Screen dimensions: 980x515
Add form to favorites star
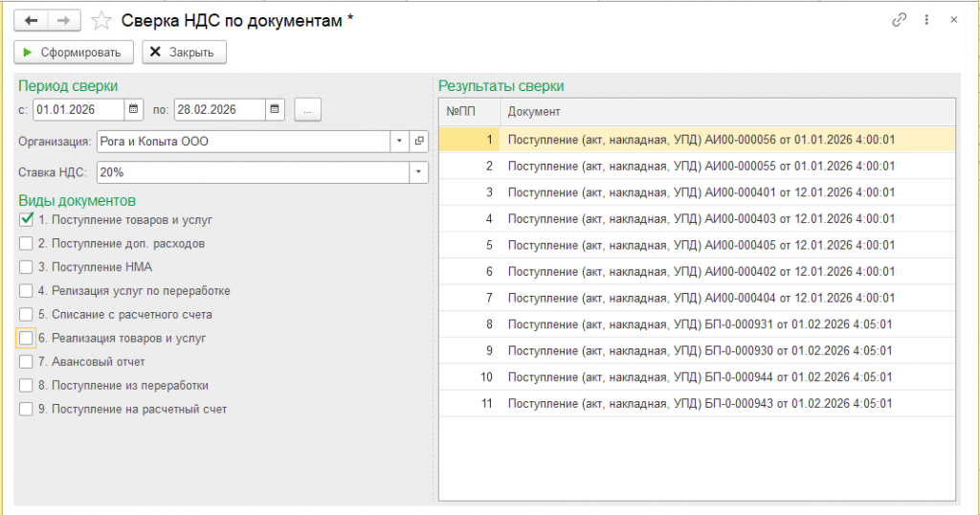(100, 20)
